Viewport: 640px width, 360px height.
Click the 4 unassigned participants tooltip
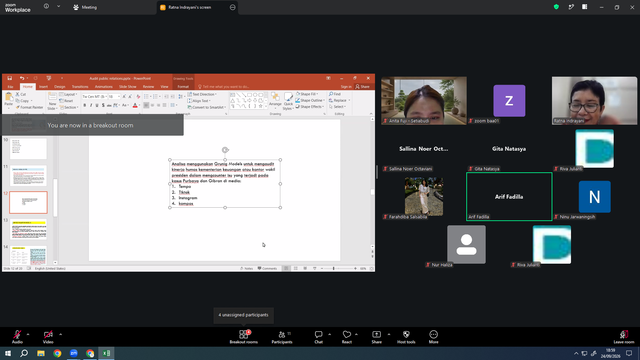coord(244,315)
